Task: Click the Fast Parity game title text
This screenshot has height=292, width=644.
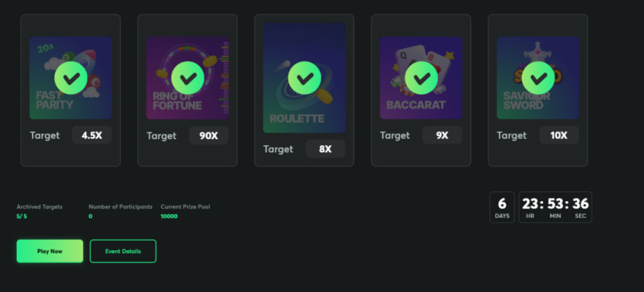Action: (55, 101)
